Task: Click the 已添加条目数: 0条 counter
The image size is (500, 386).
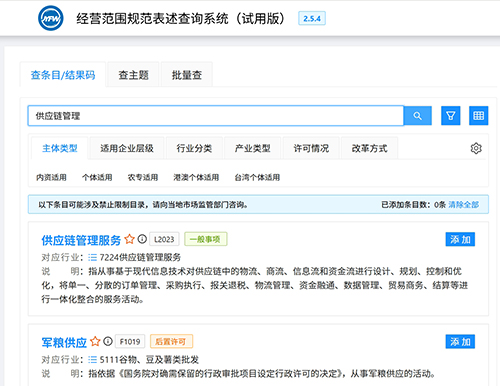Action: tap(413, 204)
